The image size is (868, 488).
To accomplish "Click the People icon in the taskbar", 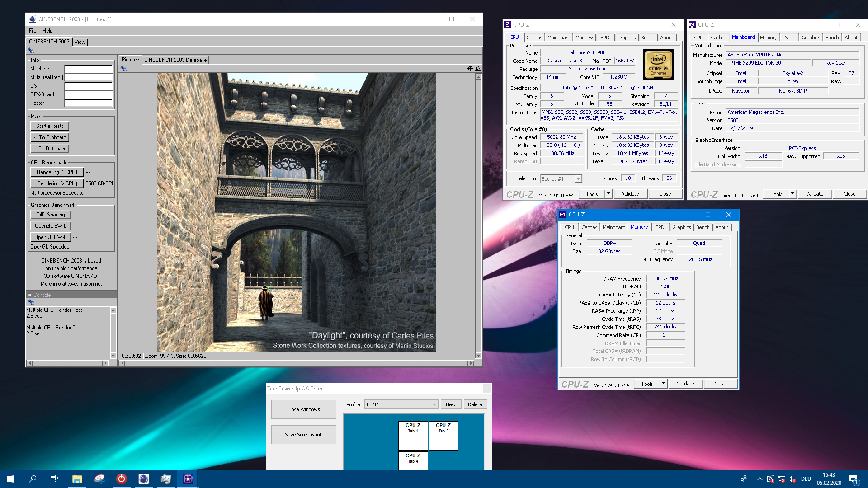I will tap(744, 479).
